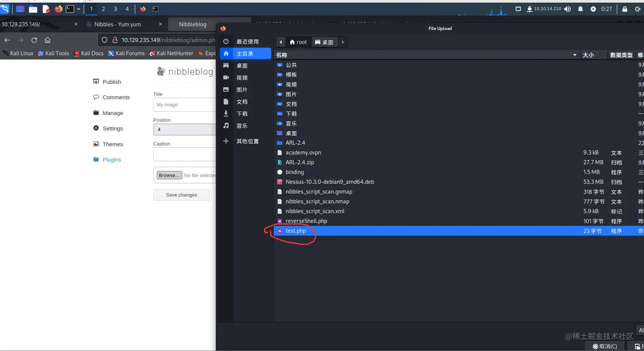Click the Firefox address bar URL

point(168,40)
